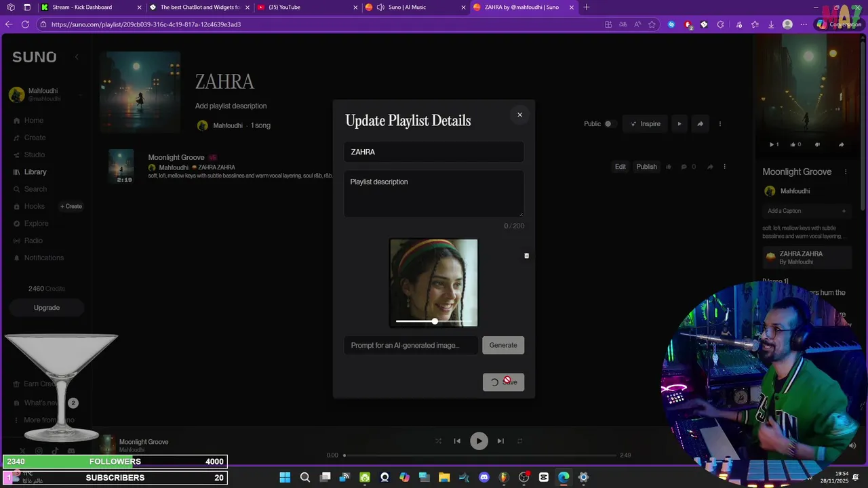Click the Moonlight Groove song thumbnail in list
This screenshot has height=488, width=868.
tap(121, 167)
